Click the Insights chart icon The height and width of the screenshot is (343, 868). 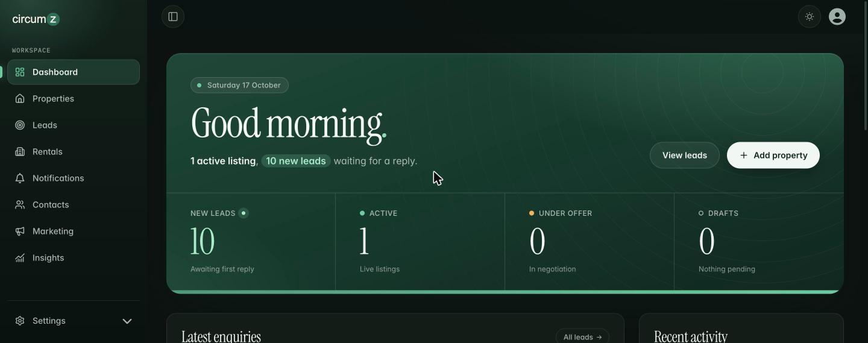20,258
